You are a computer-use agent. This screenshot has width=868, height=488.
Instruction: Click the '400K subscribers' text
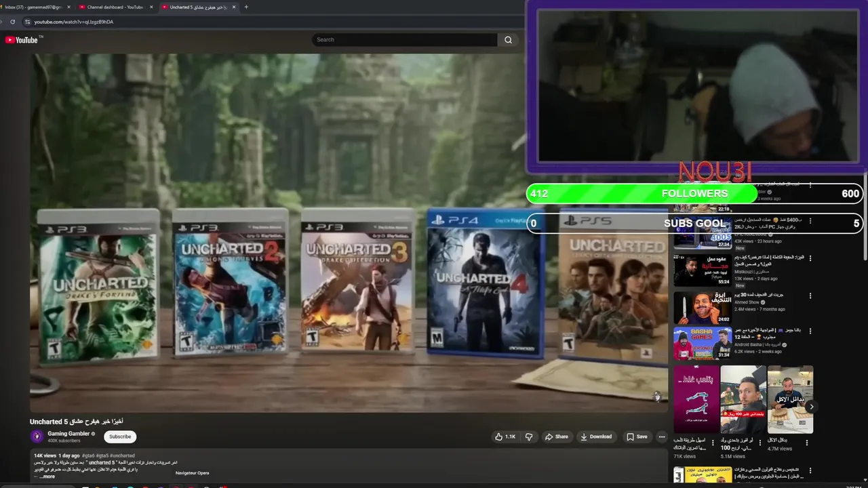point(64,441)
